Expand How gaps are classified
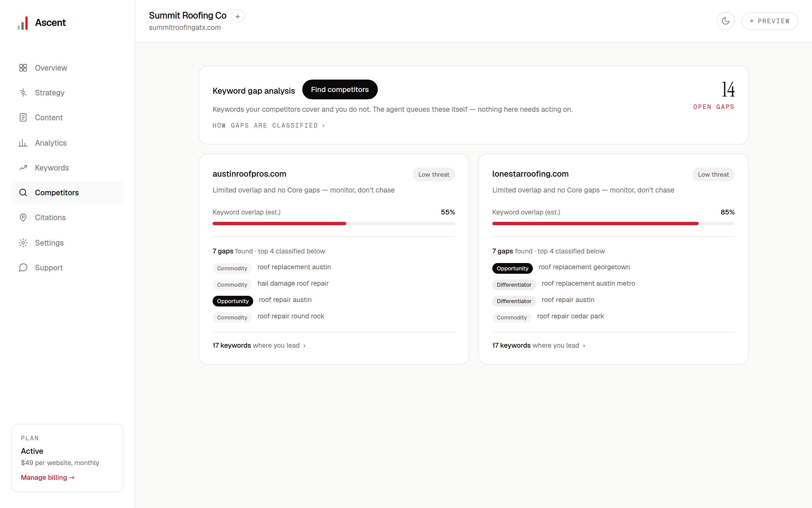This screenshot has width=812, height=508. (269, 126)
